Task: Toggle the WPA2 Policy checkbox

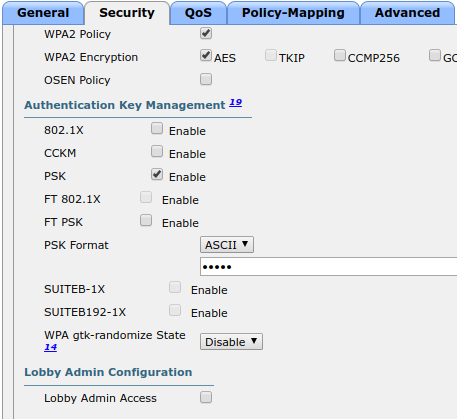Action: [x=206, y=33]
